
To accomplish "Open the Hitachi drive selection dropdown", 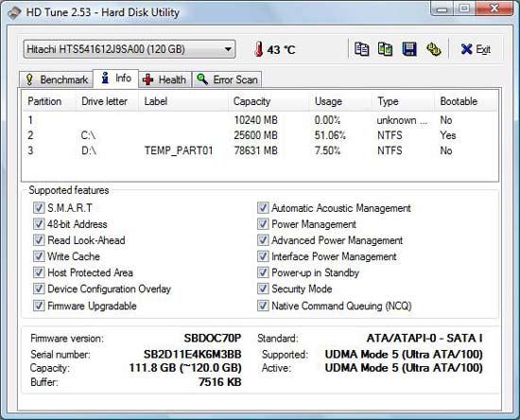I will (x=130, y=49).
